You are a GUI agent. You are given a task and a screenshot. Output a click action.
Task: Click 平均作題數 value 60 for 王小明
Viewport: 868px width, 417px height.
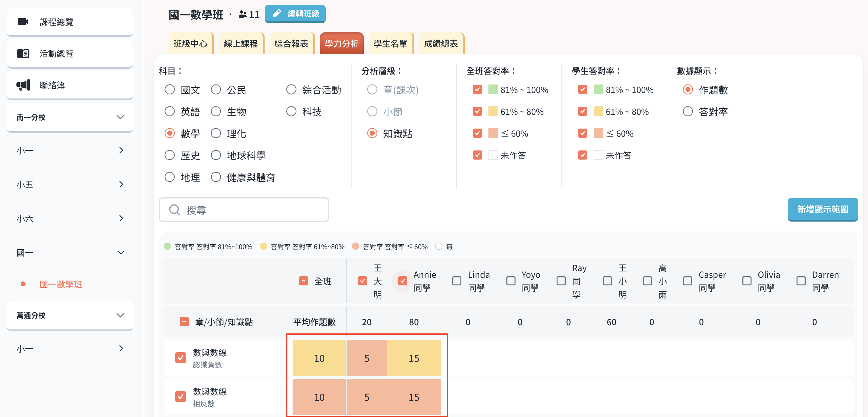pyautogui.click(x=611, y=322)
